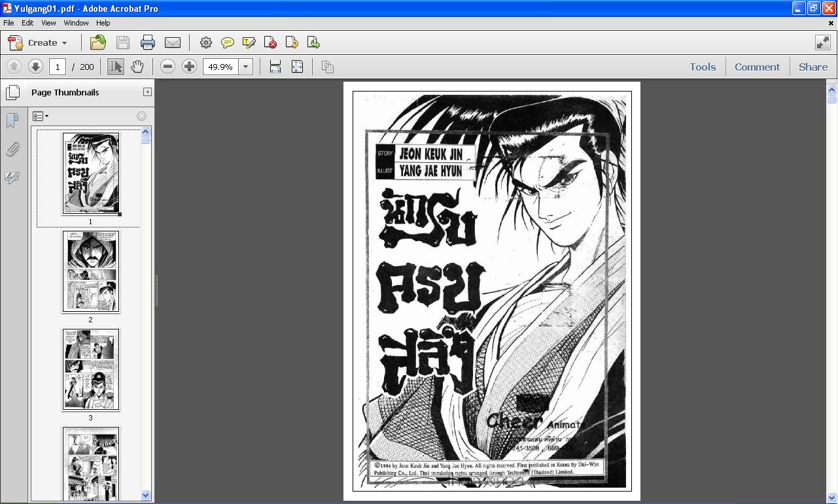Open the File menu
The width and height of the screenshot is (838, 504).
pos(9,23)
